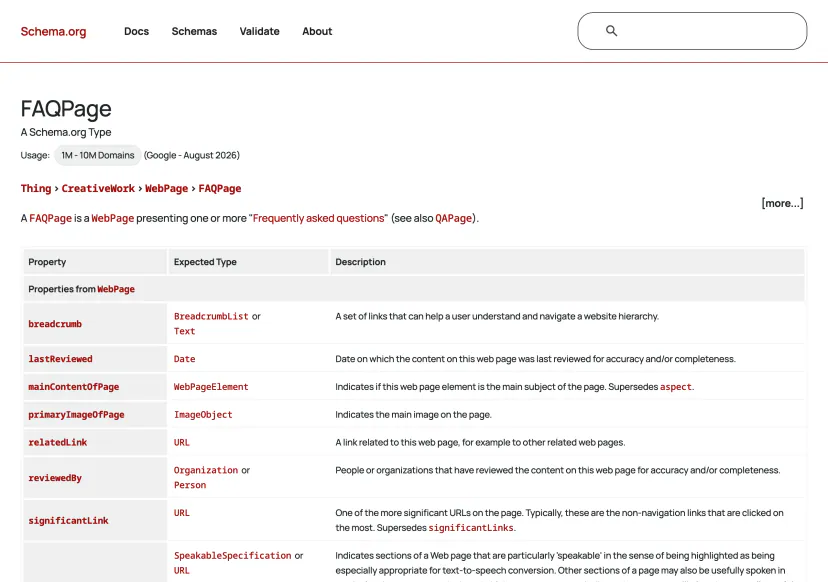Open the URL type in relatedLink row
Screen dimensions: 828x582
click(x=182, y=442)
